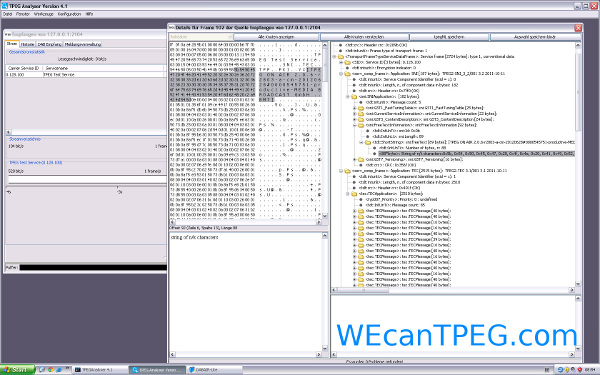Open the Konfiguration menu
Viewport: 600px width, 375px height.
(69, 14)
